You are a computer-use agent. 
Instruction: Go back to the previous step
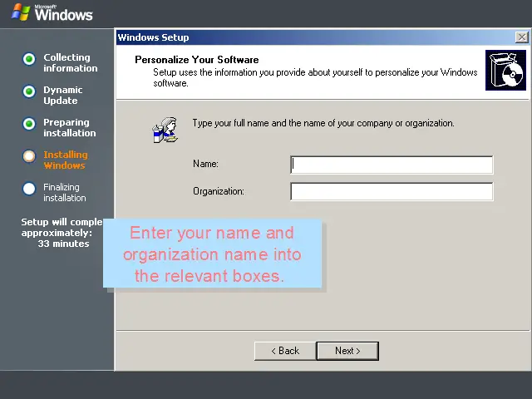coord(285,351)
